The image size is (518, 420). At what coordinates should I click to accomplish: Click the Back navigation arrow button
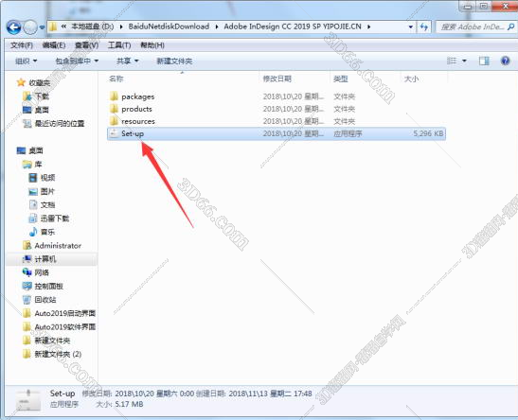[x=13, y=27]
